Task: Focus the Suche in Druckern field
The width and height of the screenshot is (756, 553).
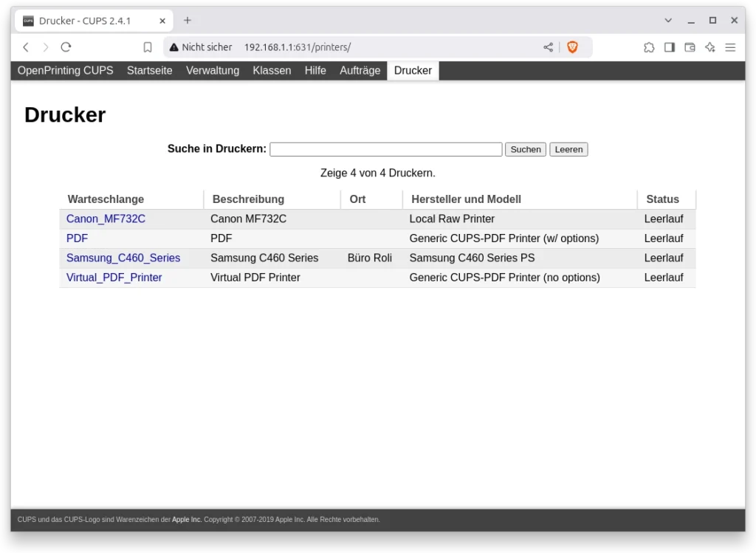Action: [x=385, y=149]
